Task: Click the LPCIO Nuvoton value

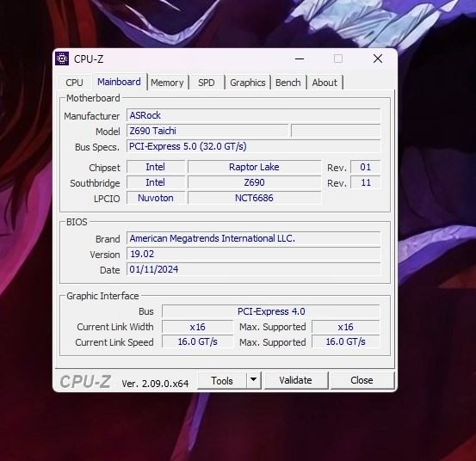Action: (156, 198)
